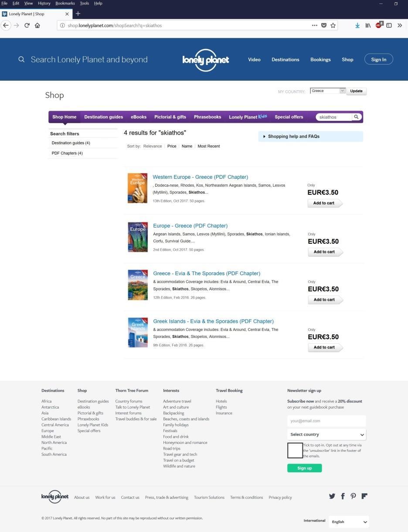Click the newsletter Sign up button

point(304,468)
